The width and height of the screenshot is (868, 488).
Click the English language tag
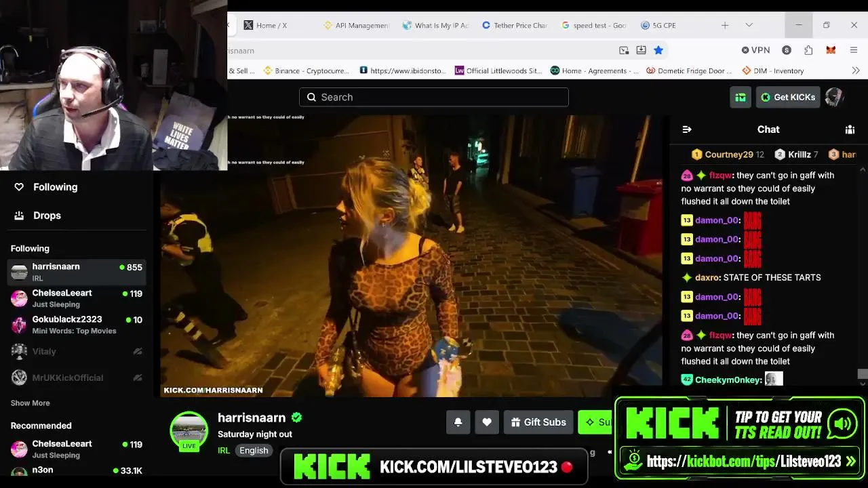(254, 451)
